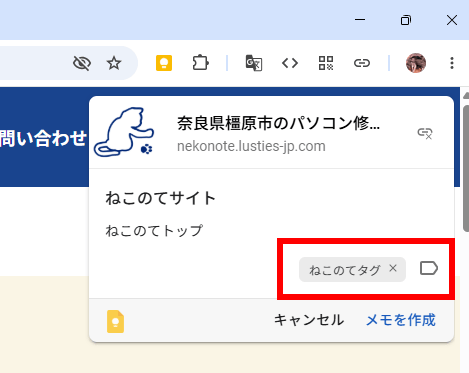Click the page title 奈良県橿原市のパソコン修…

coord(278,123)
